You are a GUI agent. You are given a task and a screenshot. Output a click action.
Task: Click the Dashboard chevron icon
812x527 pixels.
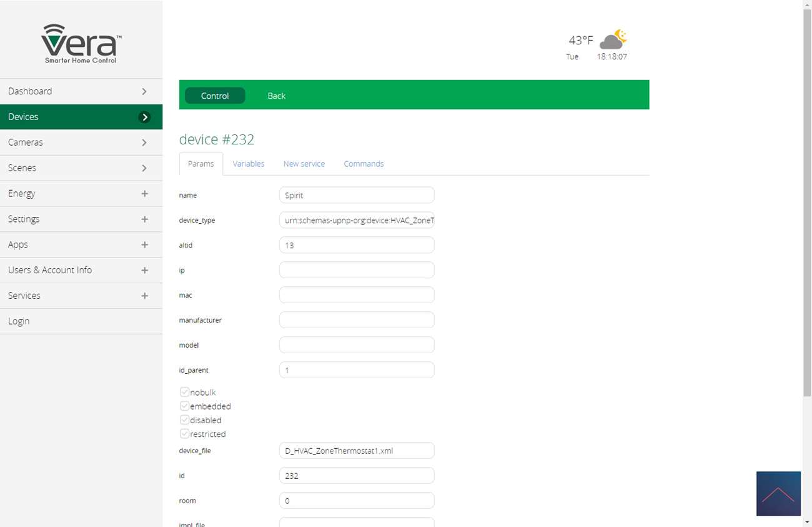(x=144, y=91)
